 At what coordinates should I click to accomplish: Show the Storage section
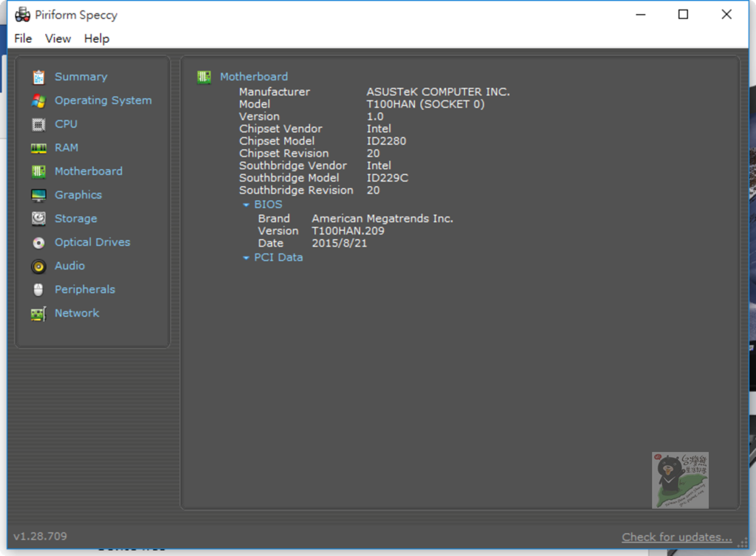[76, 219]
